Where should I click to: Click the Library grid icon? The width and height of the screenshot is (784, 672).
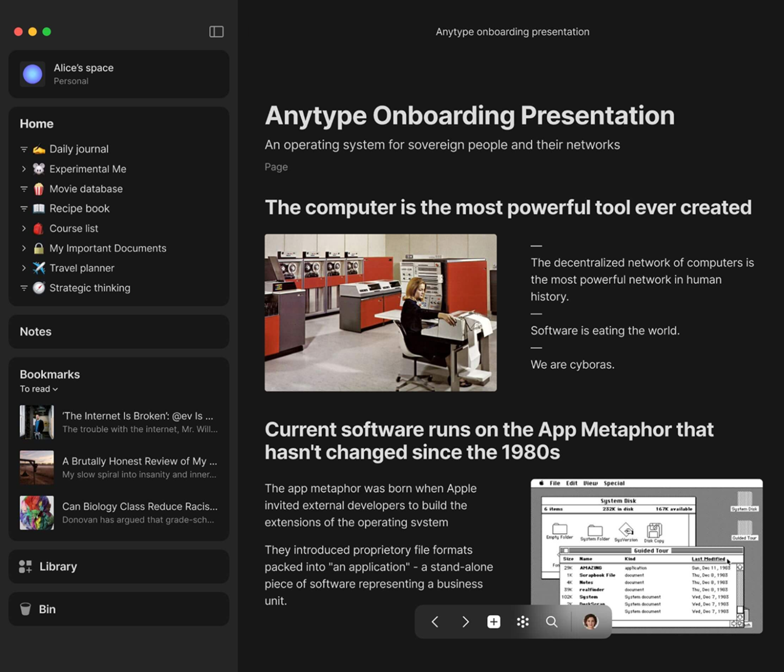tap(25, 566)
